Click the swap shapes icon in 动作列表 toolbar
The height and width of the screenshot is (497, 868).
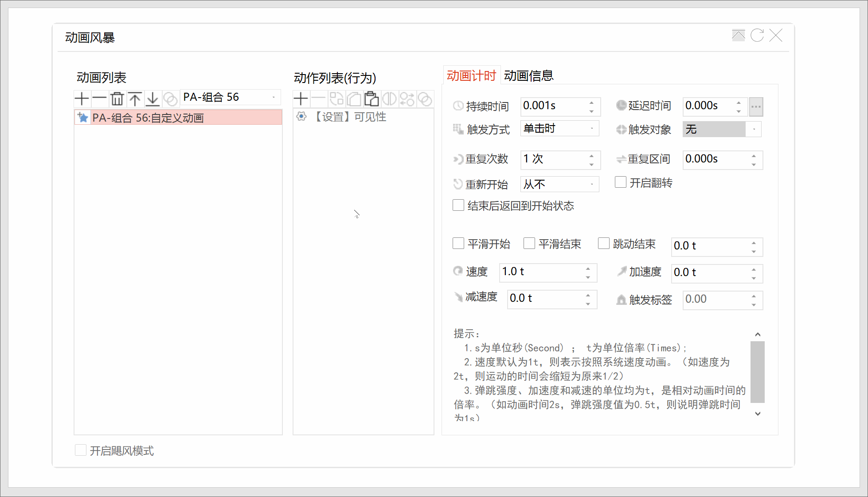pyautogui.click(x=407, y=99)
